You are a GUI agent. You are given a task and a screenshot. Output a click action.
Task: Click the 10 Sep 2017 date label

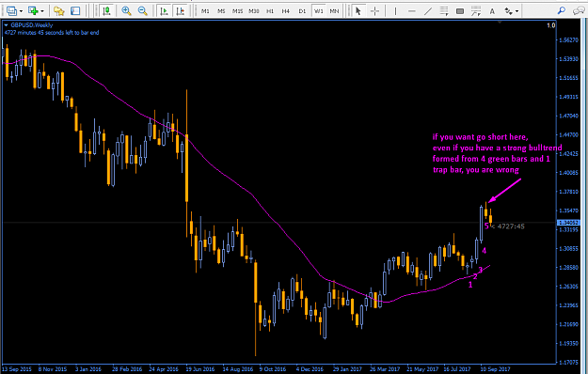(496, 368)
